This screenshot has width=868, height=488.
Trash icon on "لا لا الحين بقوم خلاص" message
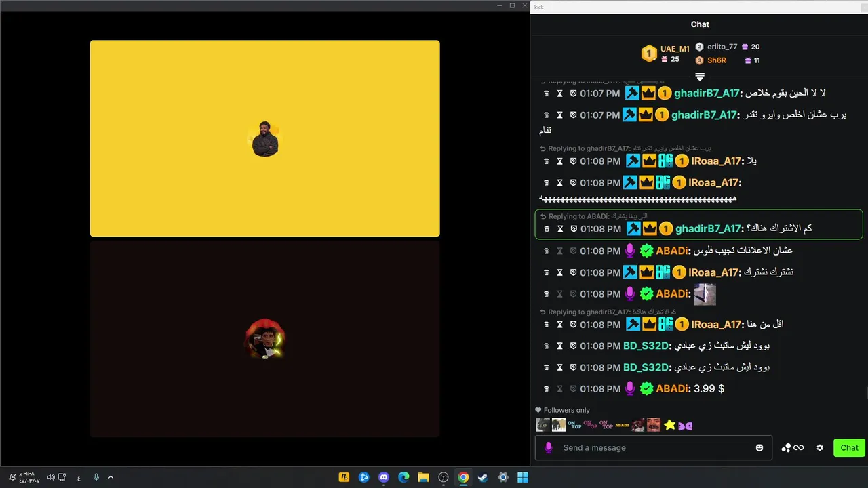547,94
